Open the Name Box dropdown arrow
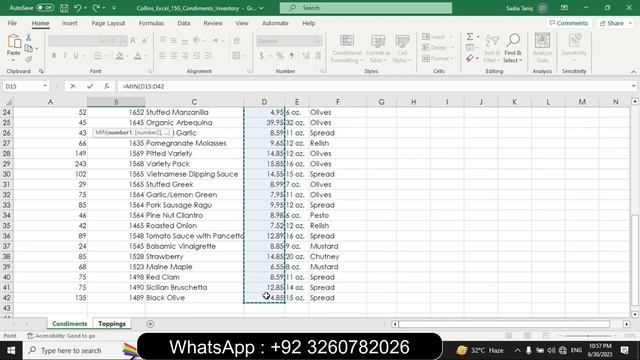The height and width of the screenshot is (360, 640). click(45, 86)
